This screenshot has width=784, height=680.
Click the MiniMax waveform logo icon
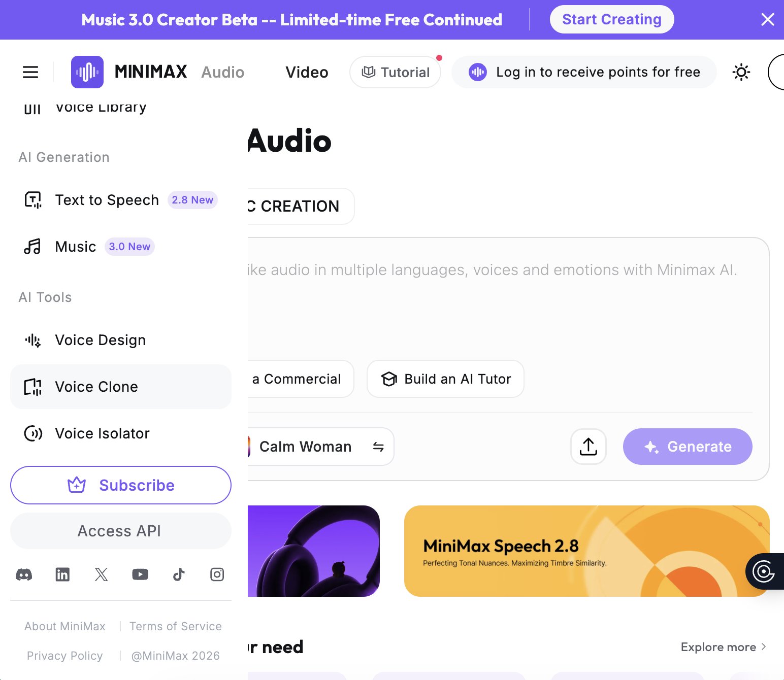(x=87, y=72)
